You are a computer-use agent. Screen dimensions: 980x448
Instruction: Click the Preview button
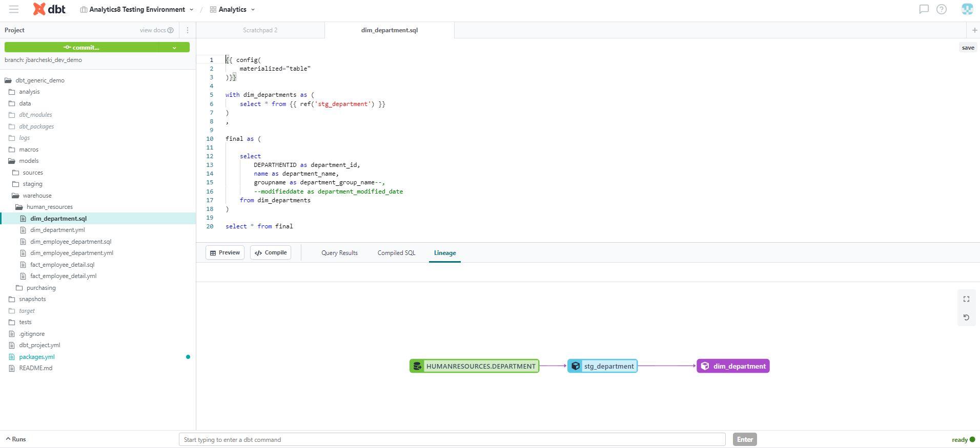pyautogui.click(x=225, y=252)
